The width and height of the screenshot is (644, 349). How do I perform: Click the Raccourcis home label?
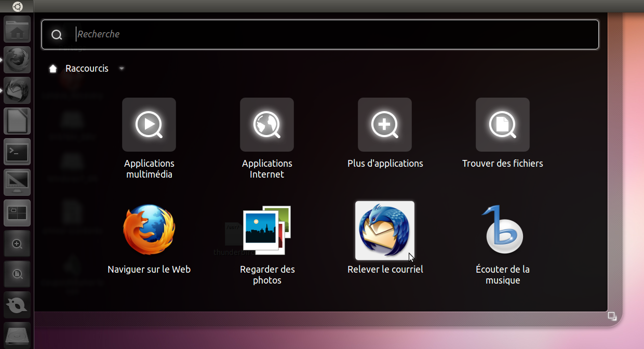(87, 69)
